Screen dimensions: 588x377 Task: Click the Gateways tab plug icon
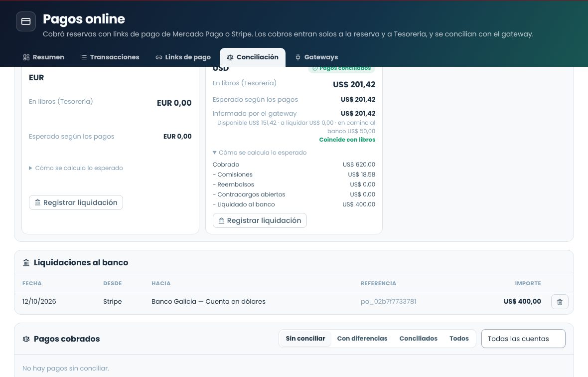point(298,57)
